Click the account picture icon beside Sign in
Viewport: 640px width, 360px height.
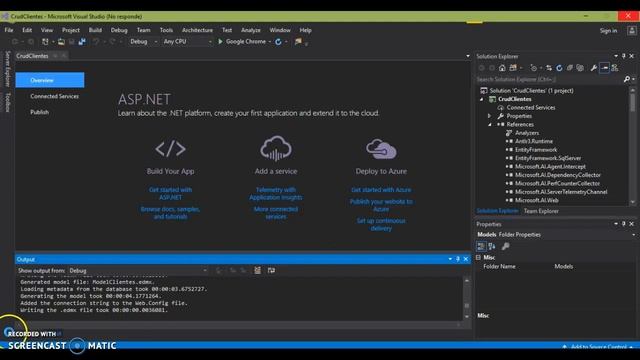[631, 31]
